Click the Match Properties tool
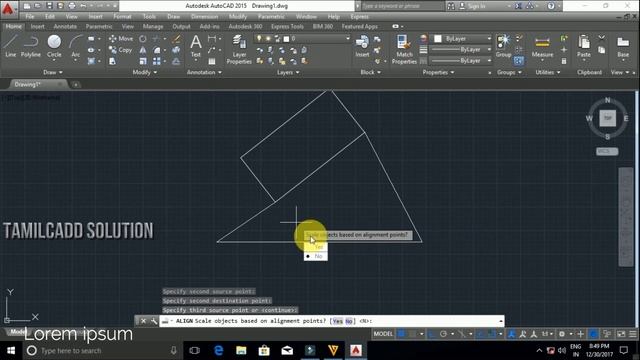This screenshot has height=360, width=640. click(x=404, y=49)
